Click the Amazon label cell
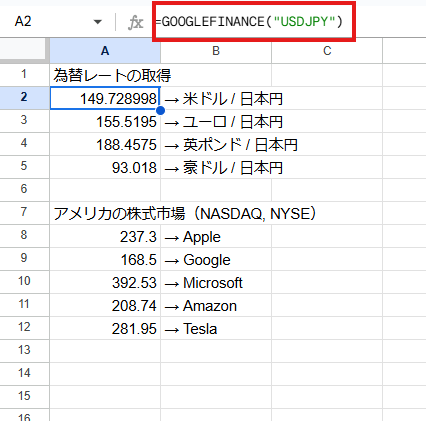The image size is (426, 421). 216,305
